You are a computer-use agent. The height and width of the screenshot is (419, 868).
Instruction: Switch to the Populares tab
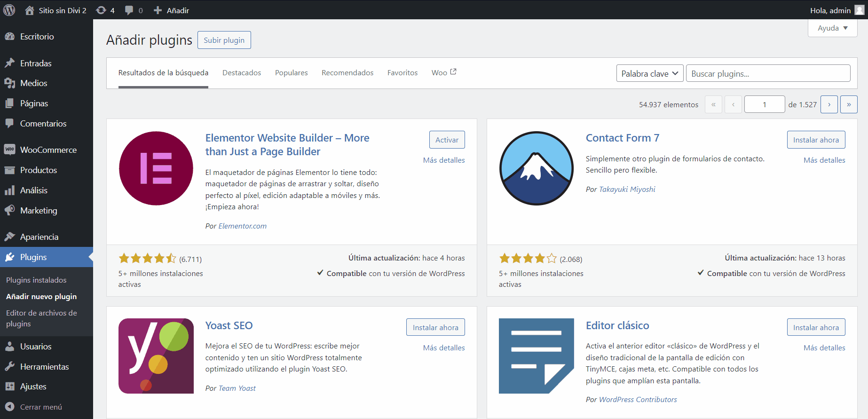[x=291, y=73]
